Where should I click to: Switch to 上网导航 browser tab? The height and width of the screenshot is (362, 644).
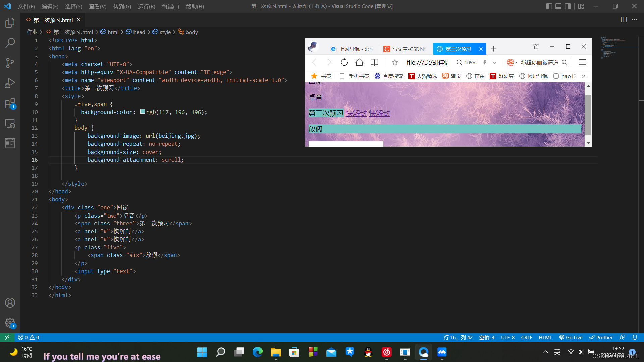[x=352, y=49]
